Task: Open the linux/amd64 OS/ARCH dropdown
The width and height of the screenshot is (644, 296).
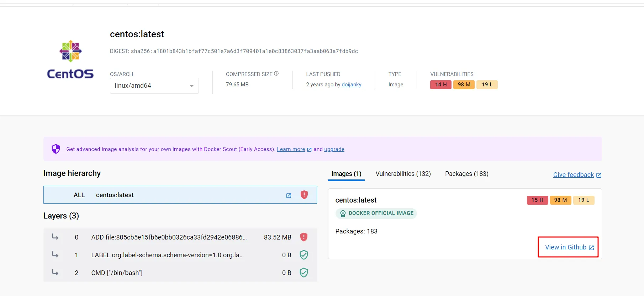Action: pyautogui.click(x=154, y=86)
